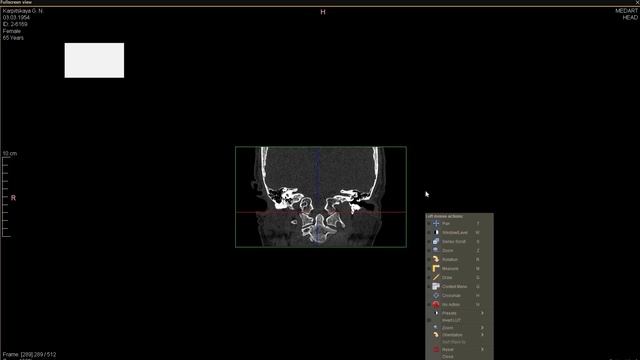Enable the Crosshair action
The image size is (640, 360).
(x=459, y=296)
